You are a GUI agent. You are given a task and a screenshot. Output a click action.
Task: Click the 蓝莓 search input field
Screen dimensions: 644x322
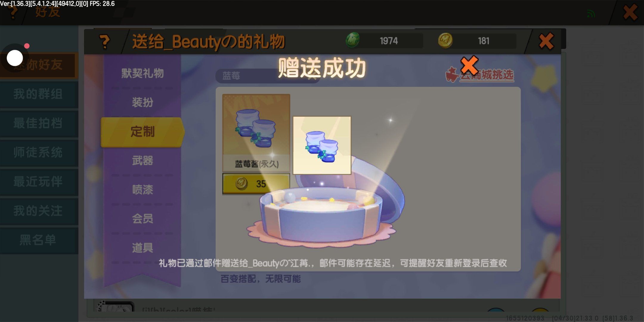pyautogui.click(x=267, y=76)
